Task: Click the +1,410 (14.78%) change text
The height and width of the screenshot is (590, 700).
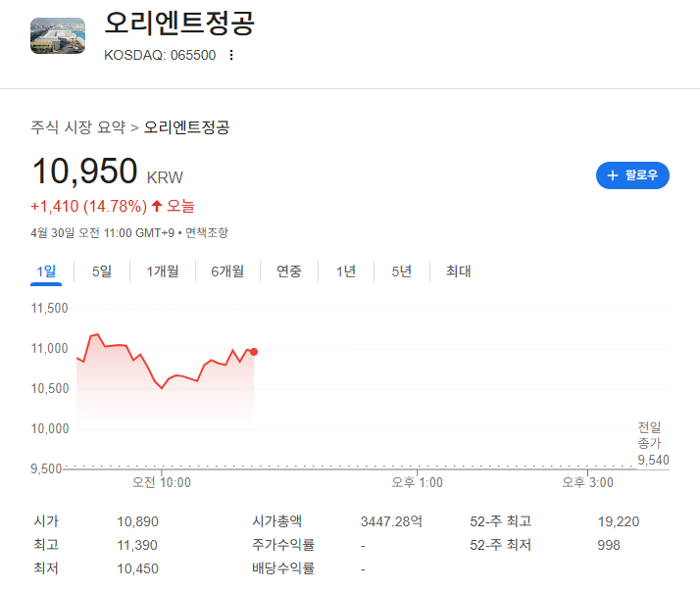Action: (x=88, y=206)
